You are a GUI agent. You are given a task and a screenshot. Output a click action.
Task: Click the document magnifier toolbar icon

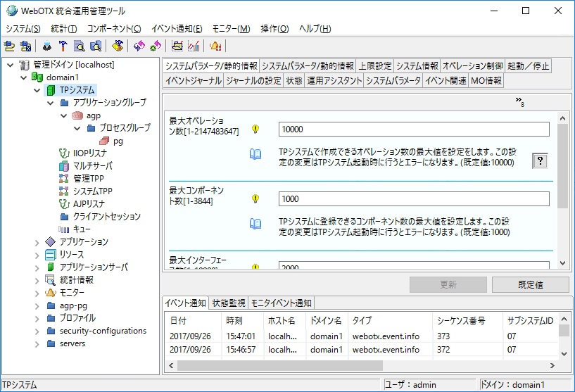[x=79, y=46]
